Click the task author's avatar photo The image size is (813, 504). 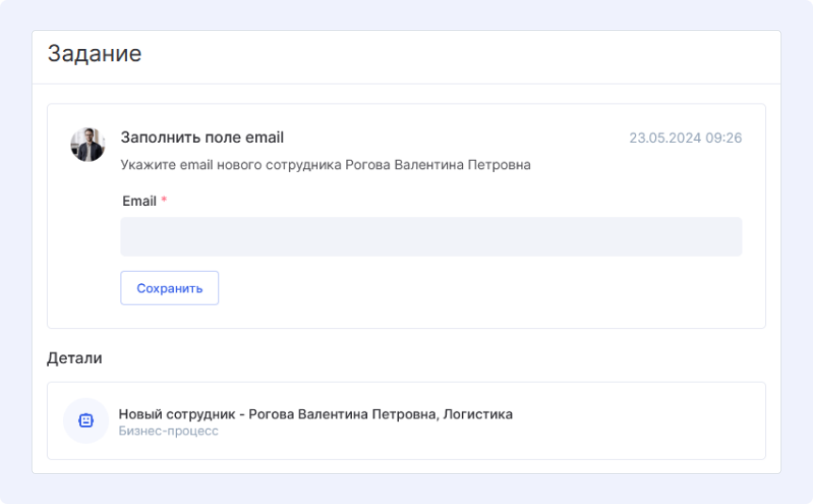point(88,145)
